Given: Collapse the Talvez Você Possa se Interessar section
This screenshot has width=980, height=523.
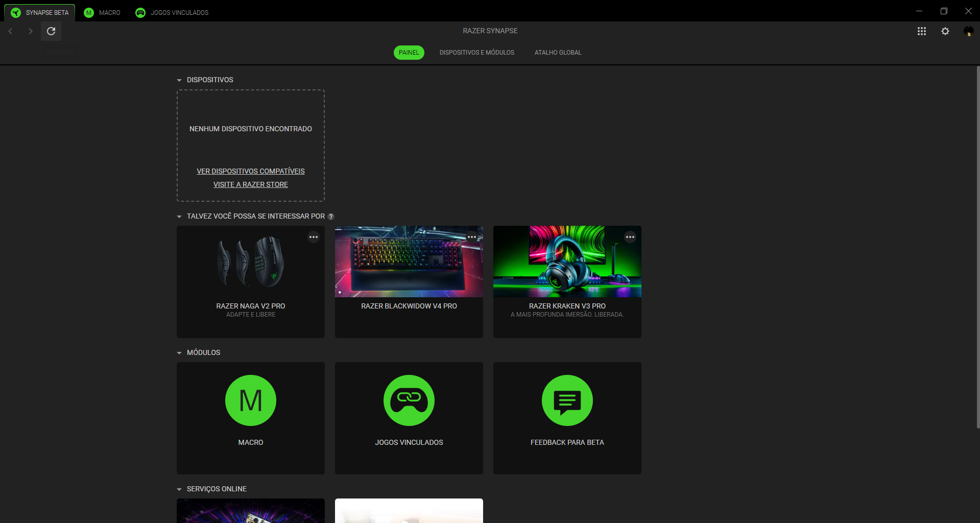Looking at the screenshot, I should point(179,217).
